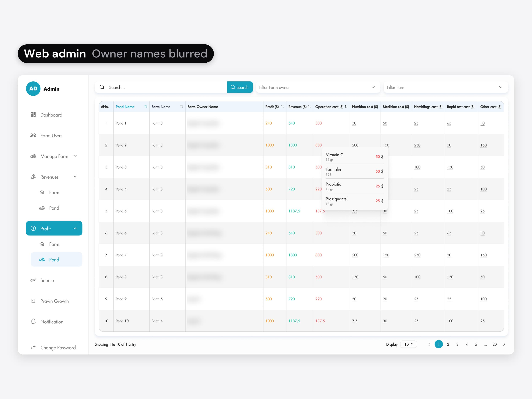Expand the Manage Farm submenu chevron
This screenshot has width=532, height=399.
(x=75, y=156)
